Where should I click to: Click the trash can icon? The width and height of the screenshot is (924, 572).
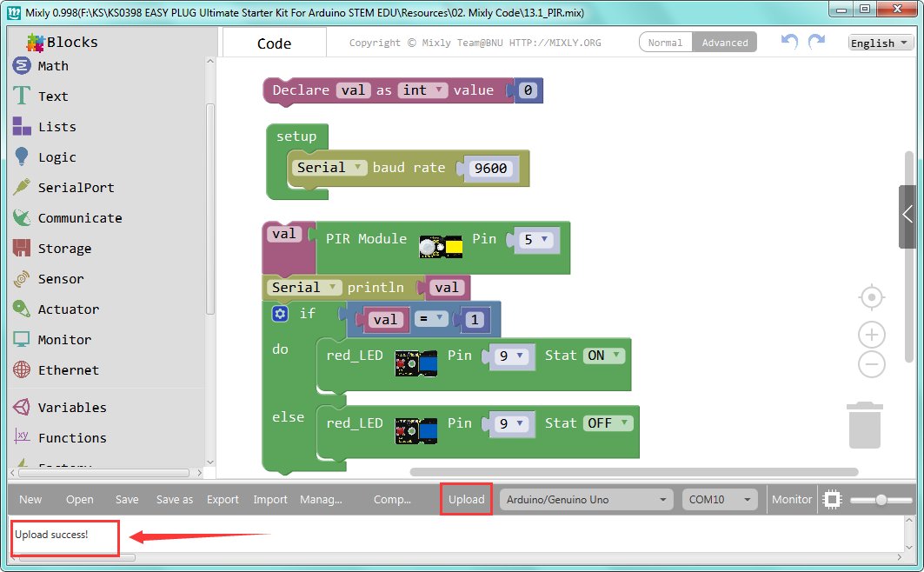click(x=865, y=425)
